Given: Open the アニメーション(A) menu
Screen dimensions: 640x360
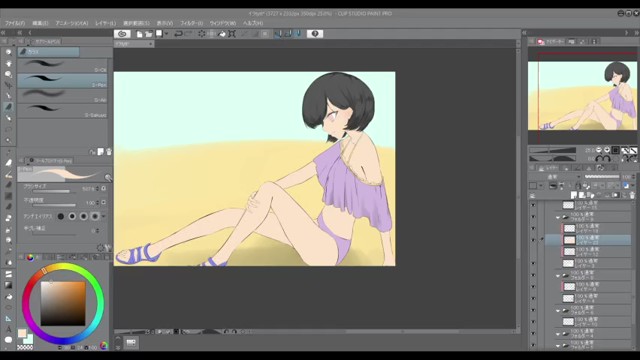Looking at the screenshot, I should pos(72,23).
